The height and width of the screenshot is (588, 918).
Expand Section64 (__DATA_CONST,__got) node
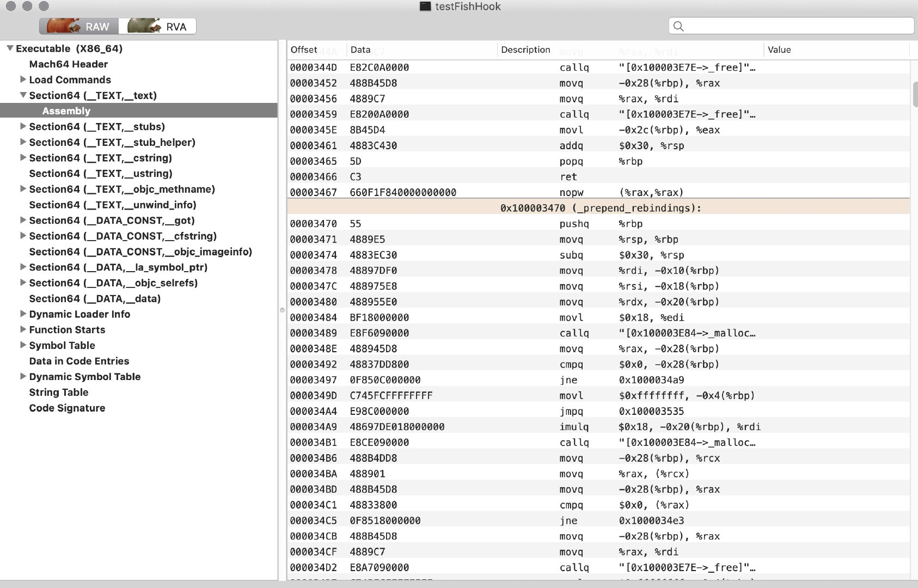click(23, 220)
